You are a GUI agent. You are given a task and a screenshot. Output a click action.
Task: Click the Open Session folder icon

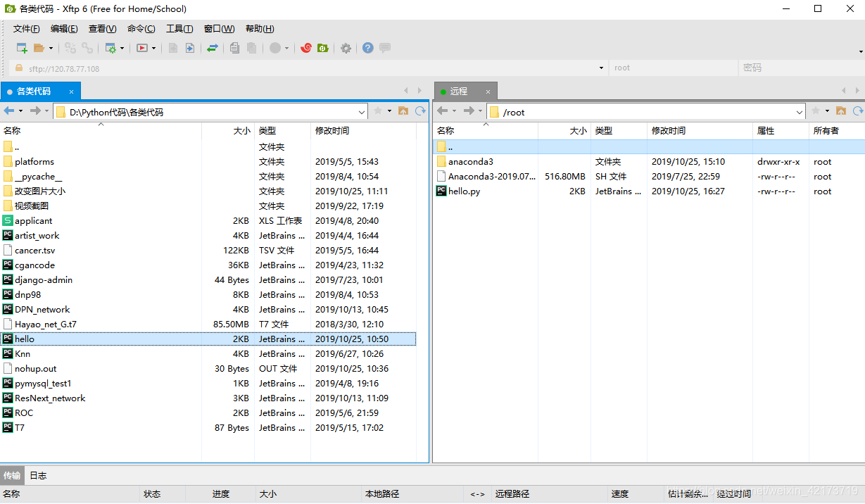(39, 48)
